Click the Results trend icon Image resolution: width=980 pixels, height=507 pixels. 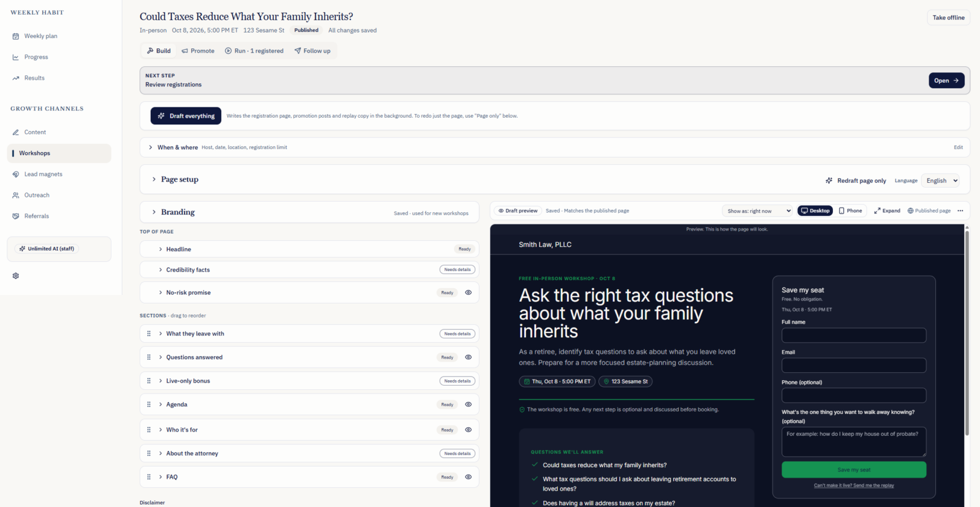[16, 78]
